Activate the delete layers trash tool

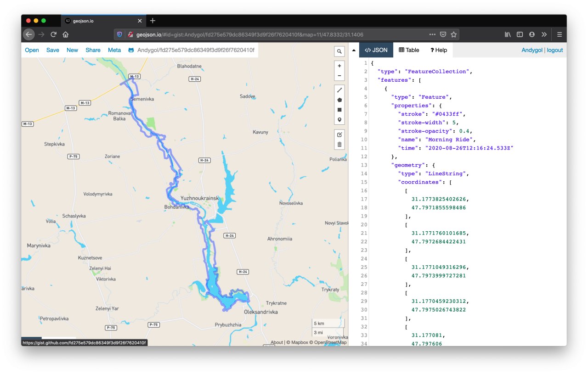[x=339, y=145]
